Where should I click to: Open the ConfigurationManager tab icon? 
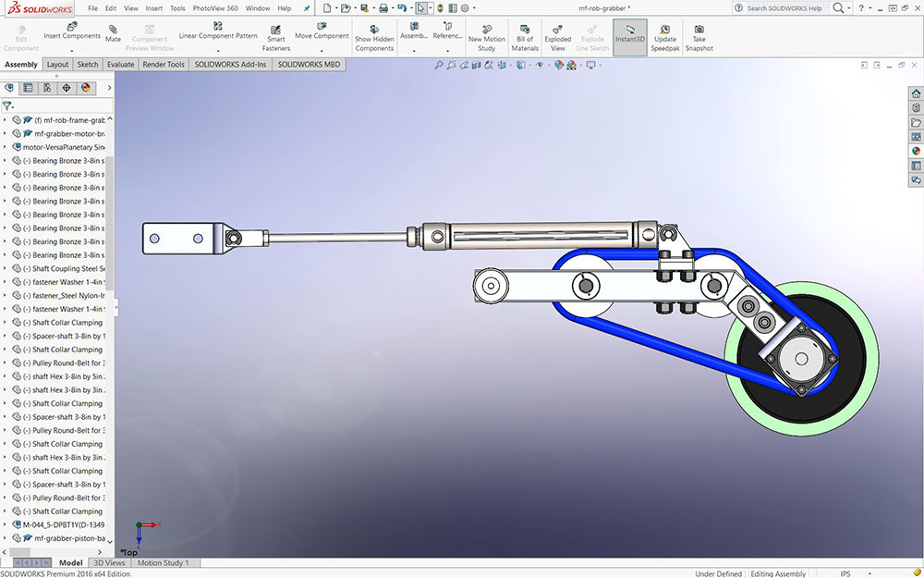pyautogui.click(x=47, y=88)
